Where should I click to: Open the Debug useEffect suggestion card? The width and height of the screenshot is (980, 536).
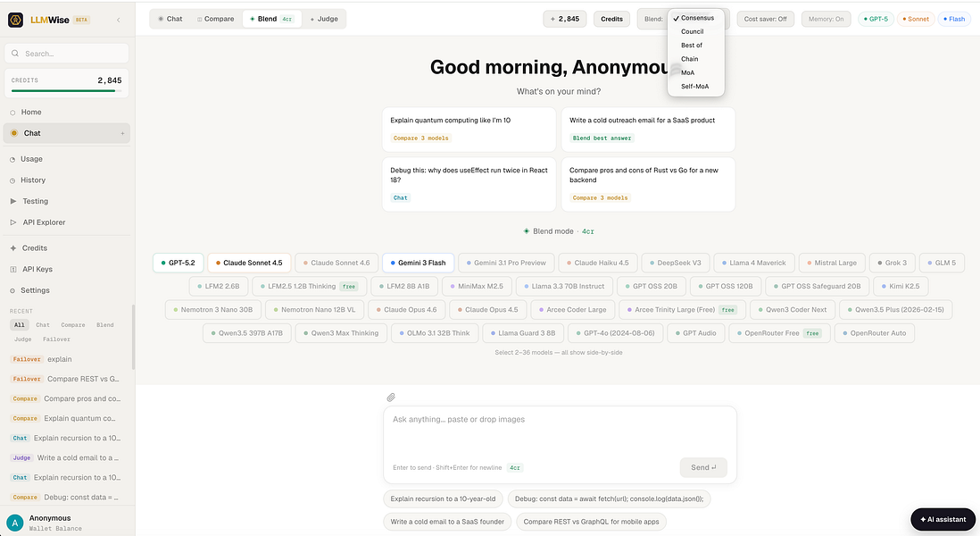(469, 185)
